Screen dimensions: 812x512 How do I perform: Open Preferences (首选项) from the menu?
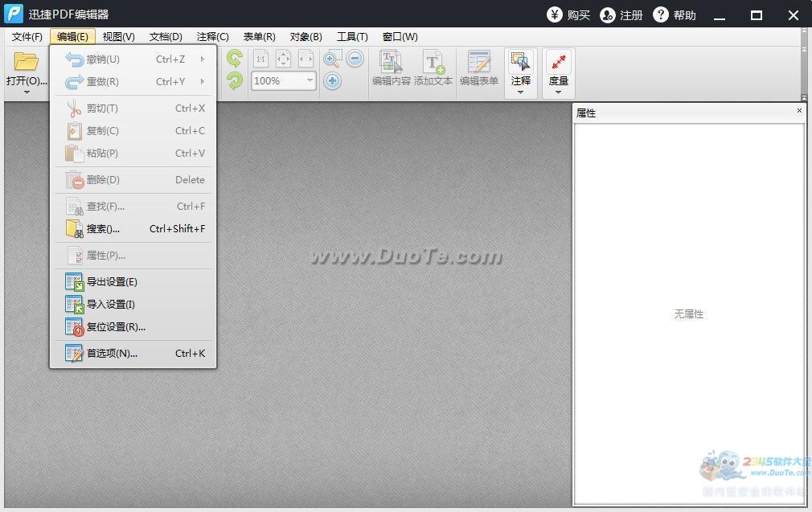coord(112,354)
